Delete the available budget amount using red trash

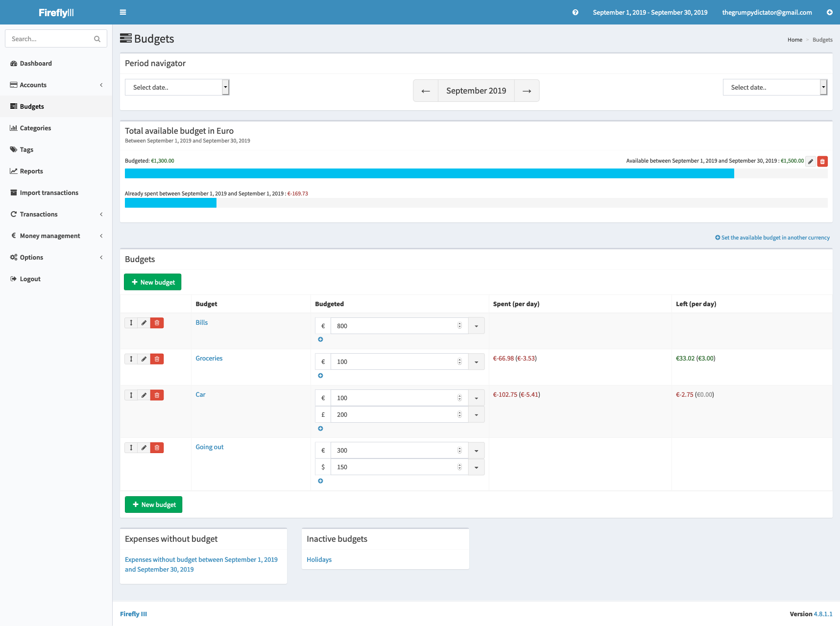(x=822, y=161)
